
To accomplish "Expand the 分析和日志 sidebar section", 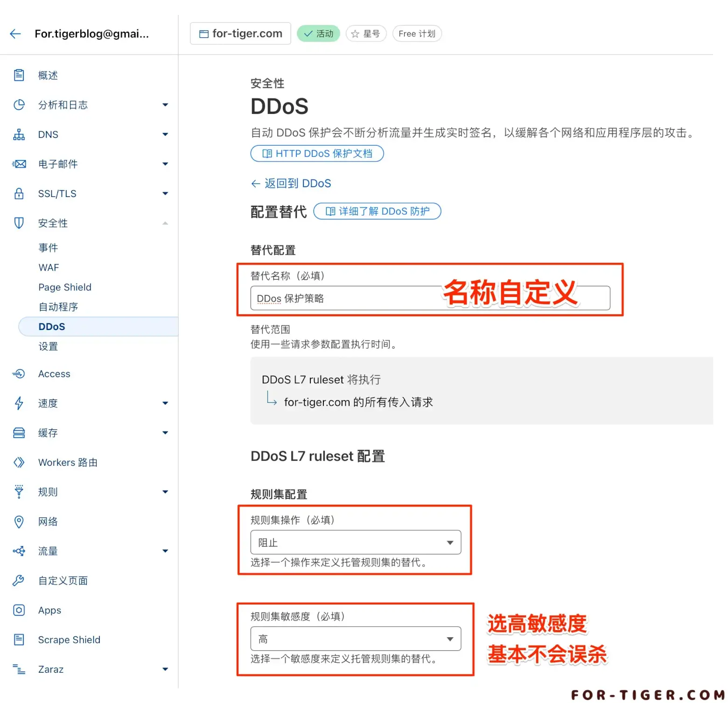I will (x=165, y=105).
